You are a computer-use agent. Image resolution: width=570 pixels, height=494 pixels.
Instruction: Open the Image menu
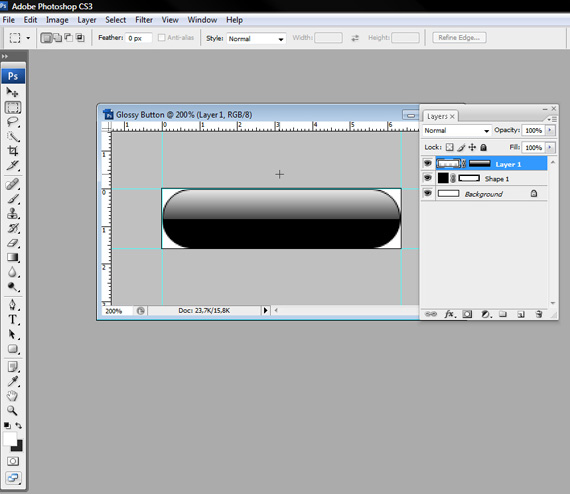(57, 20)
